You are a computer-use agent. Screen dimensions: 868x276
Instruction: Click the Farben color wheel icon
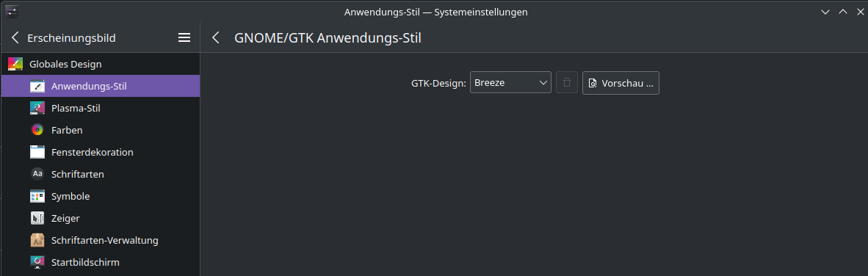pyautogui.click(x=37, y=131)
